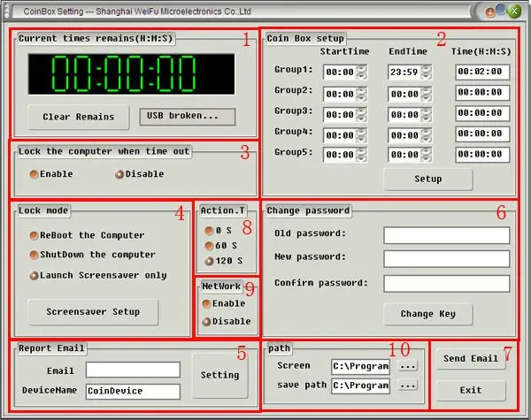The width and height of the screenshot is (531, 420).
Task: Open Report Email Setting
Action: (220, 375)
